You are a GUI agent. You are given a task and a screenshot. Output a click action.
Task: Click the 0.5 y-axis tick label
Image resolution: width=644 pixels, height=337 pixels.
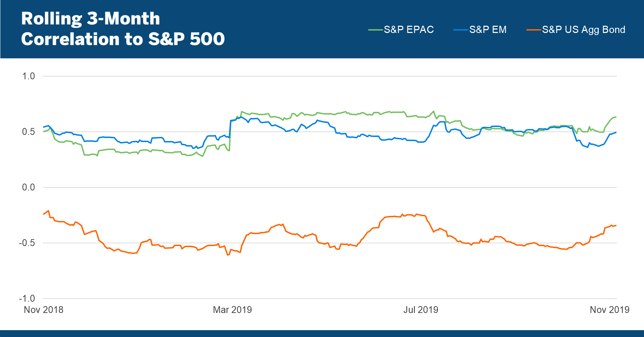pos(28,132)
